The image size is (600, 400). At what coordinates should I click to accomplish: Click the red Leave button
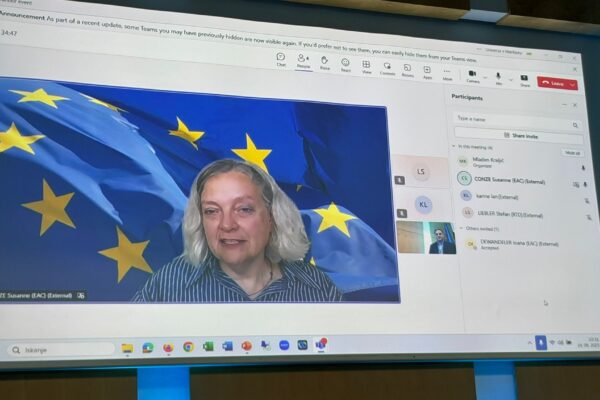553,83
